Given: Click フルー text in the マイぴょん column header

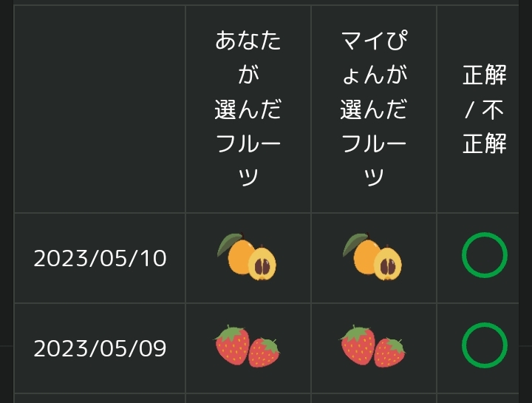Looking at the screenshot, I should tap(374, 143).
